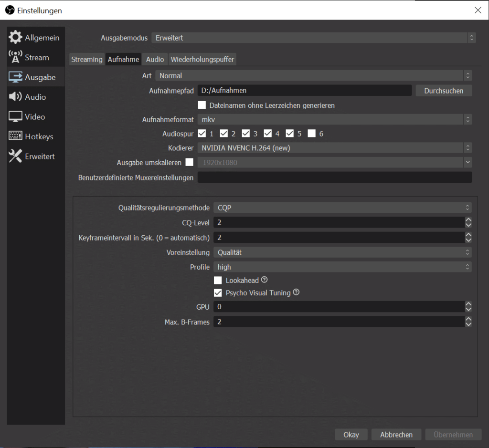The image size is (489, 448).
Task: Click into the GPU value field
Action: tap(339, 307)
